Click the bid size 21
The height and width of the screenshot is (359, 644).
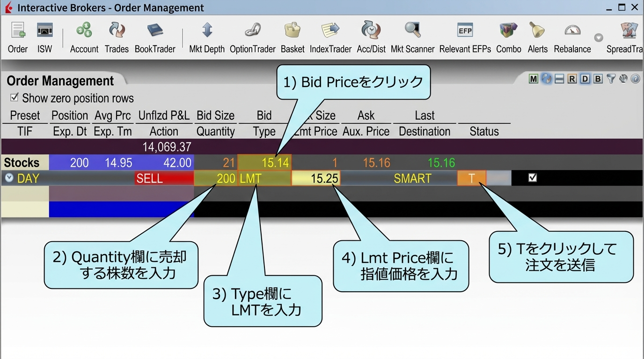[229, 163]
